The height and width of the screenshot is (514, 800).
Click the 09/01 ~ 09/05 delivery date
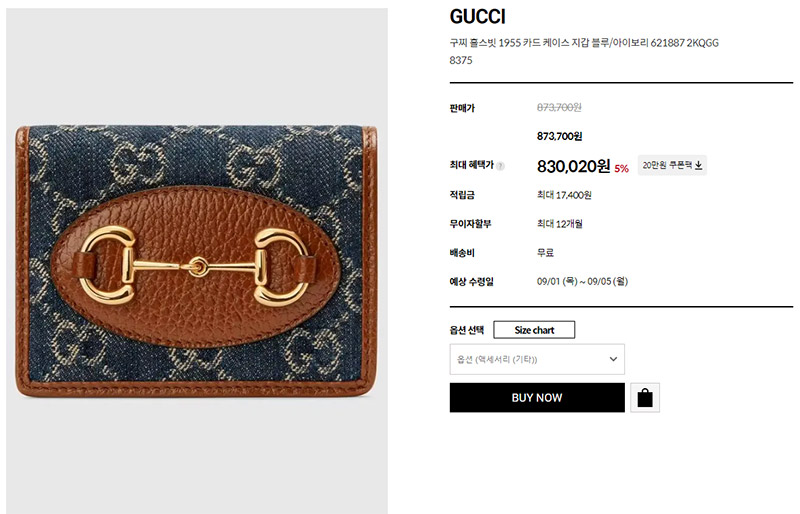coord(582,281)
